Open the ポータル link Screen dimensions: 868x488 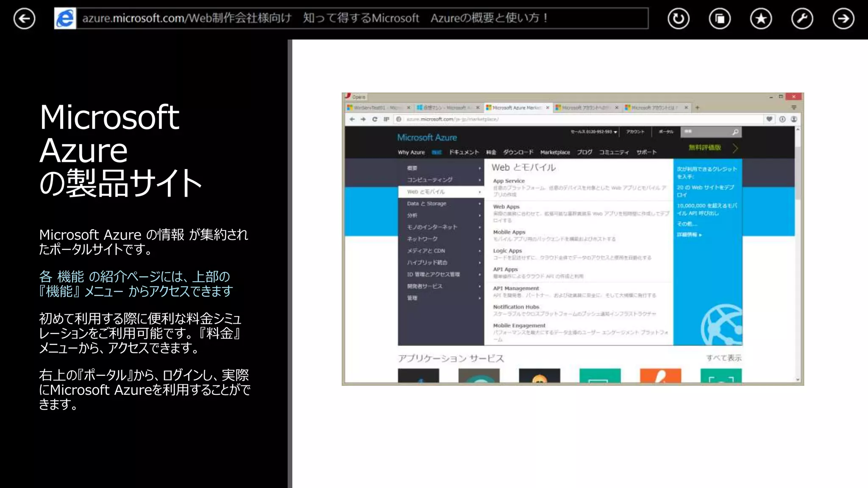pyautogui.click(x=666, y=132)
